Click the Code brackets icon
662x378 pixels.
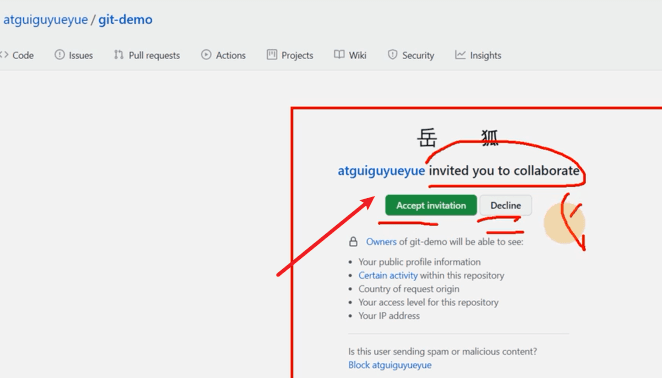pos(4,54)
